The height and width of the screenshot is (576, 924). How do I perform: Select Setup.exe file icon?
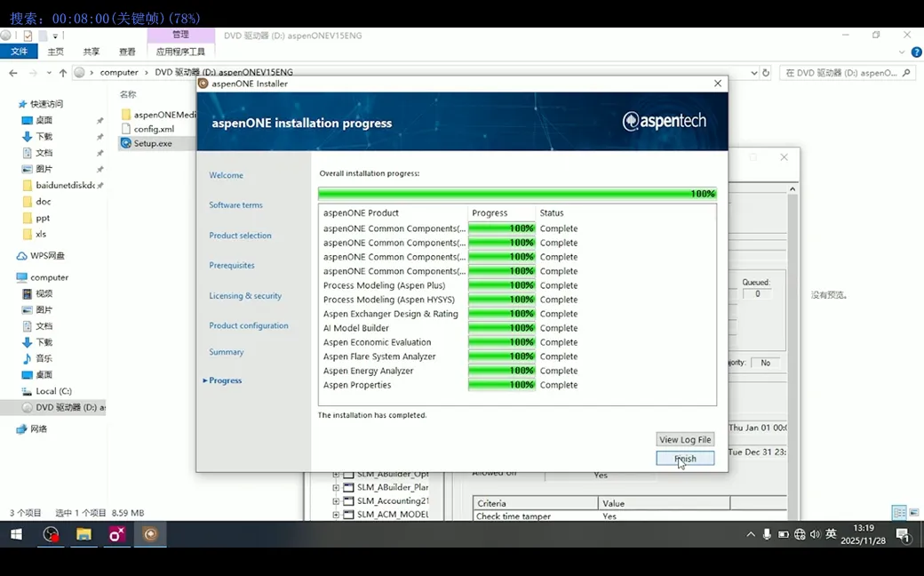pos(125,143)
